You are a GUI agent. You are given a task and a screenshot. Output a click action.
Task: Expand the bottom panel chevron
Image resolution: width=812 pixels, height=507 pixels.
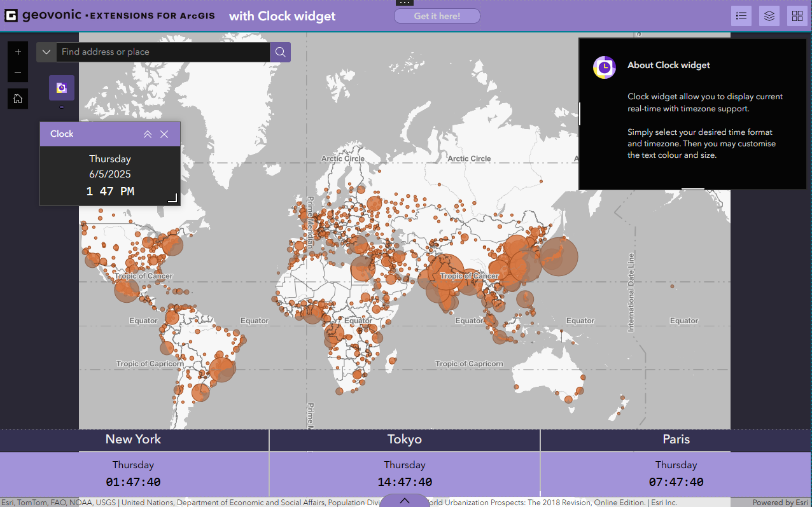tap(405, 501)
